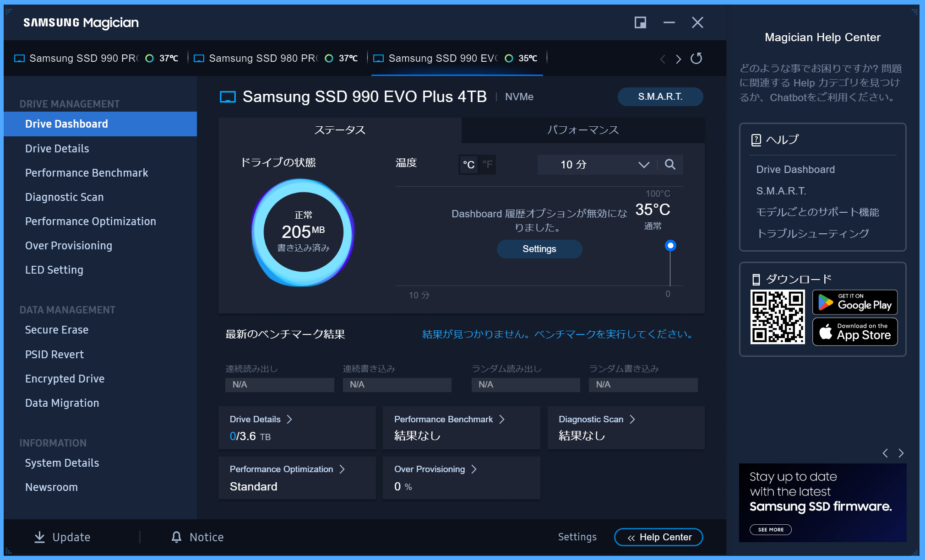Click the 35°C temperature reading
The image size is (925, 560).
(x=653, y=210)
